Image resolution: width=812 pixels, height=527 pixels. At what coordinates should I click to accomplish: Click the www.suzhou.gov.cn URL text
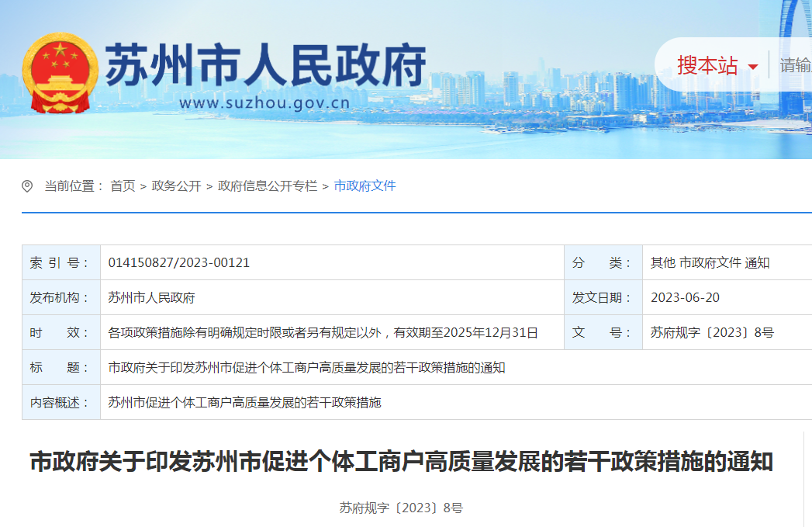(x=264, y=102)
